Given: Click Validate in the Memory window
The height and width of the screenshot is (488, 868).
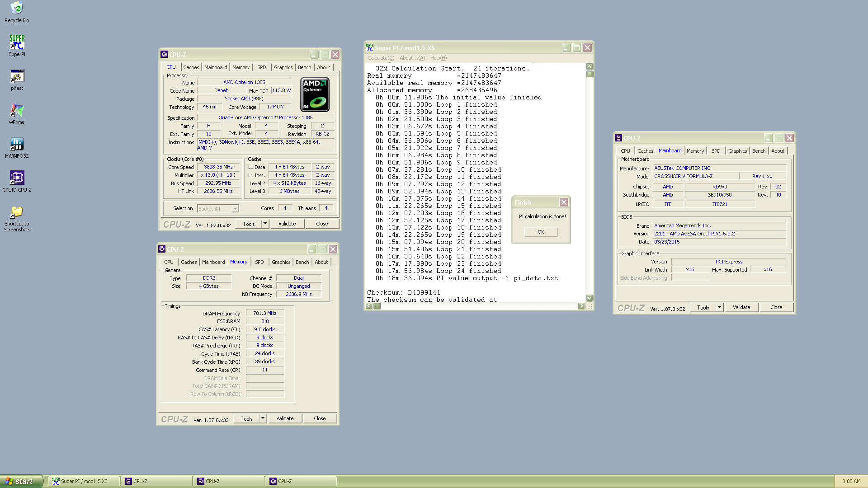Looking at the screenshot, I should pos(285,418).
